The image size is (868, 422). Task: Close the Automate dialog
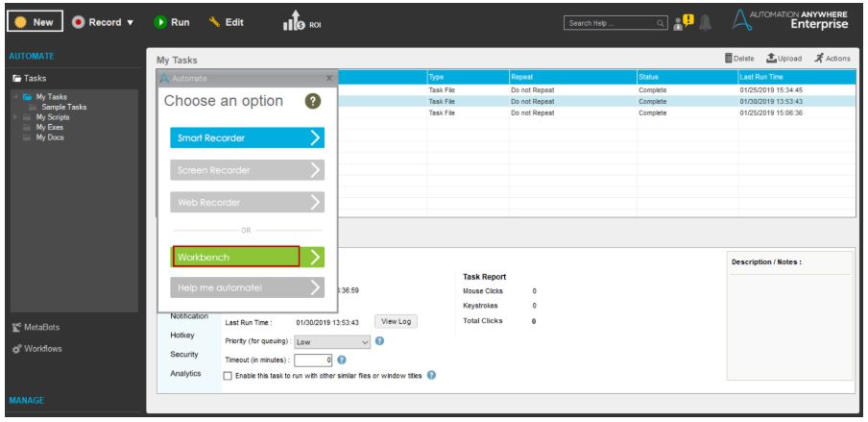tap(329, 78)
